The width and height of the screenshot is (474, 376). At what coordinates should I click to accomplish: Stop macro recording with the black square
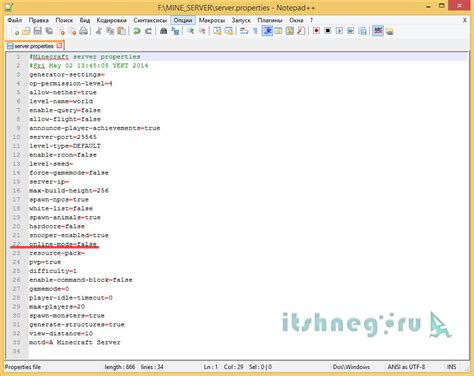328,31
